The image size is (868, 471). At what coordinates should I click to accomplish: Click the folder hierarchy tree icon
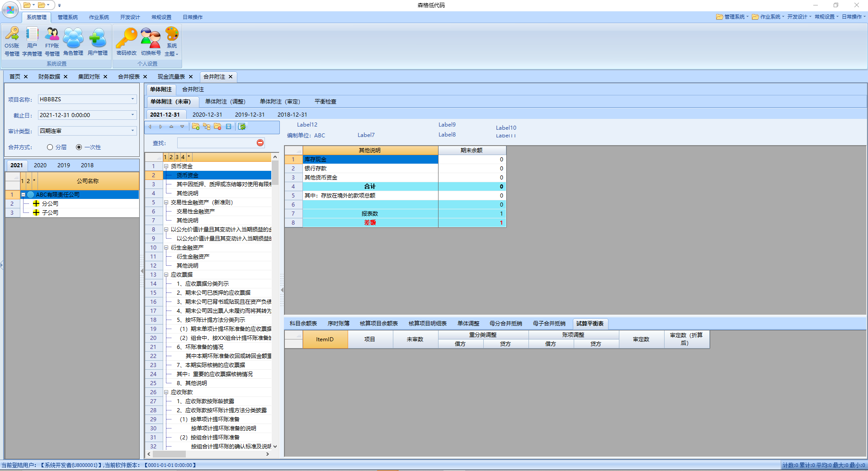coord(207,127)
